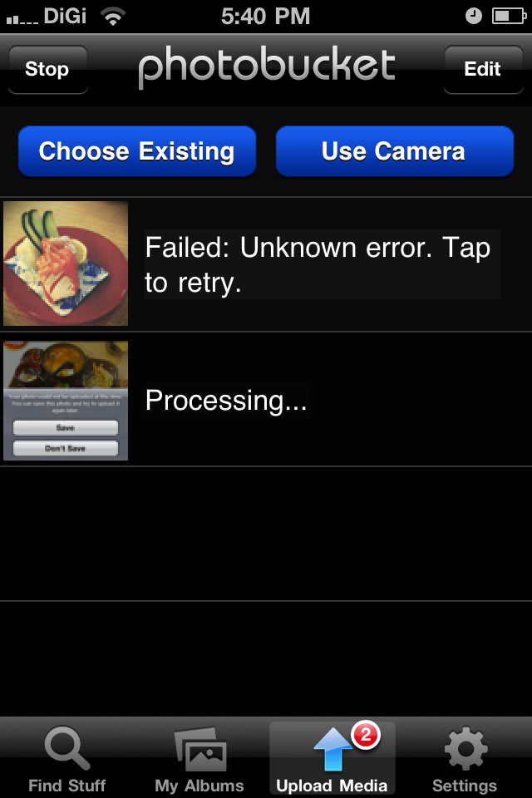Viewport: 532px width, 798px height.
Task: Open the Find Stuff magnifier icon
Action: click(x=67, y=747)
